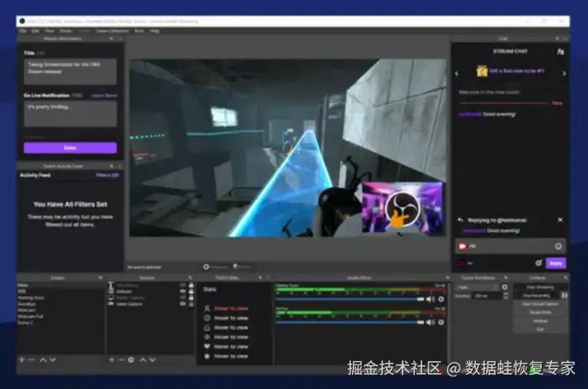Add a new scene with plus icon

point(22,360)
